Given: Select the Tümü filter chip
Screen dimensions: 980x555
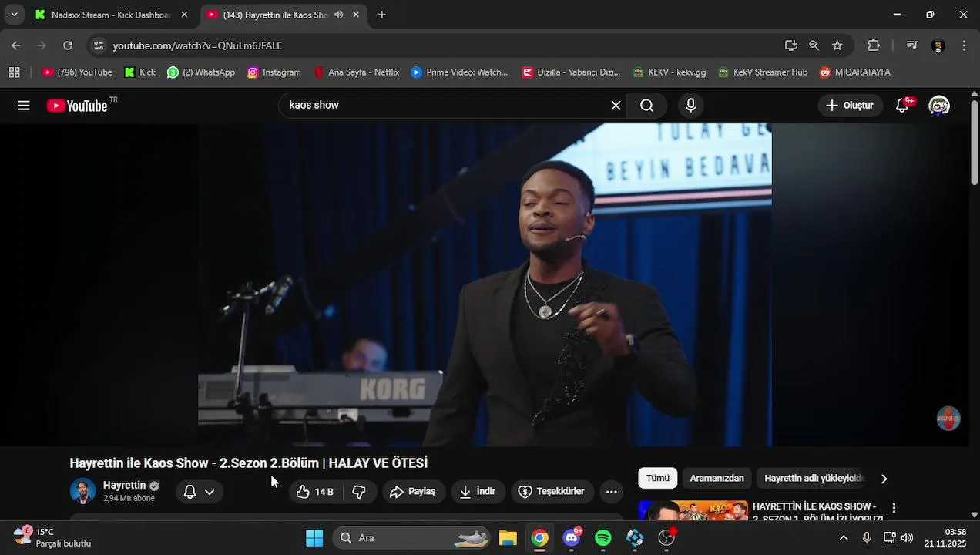Looking at the screenshot, I should tap(658, 478).
